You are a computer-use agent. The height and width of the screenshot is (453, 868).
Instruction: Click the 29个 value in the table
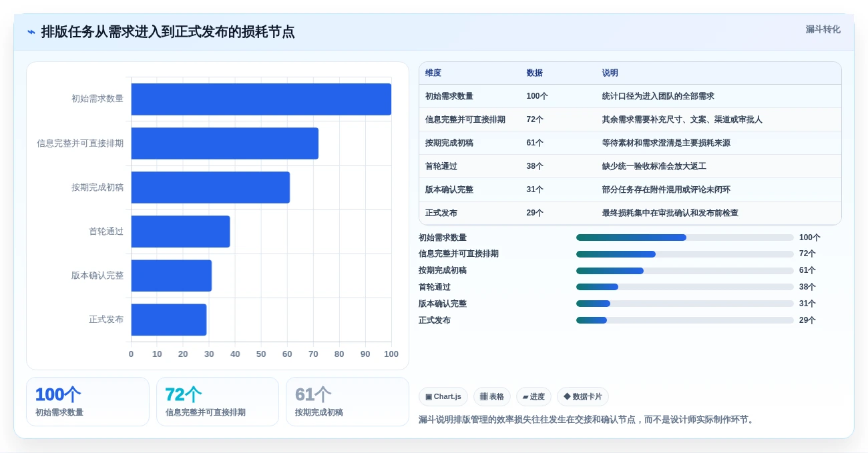[535, 213]
